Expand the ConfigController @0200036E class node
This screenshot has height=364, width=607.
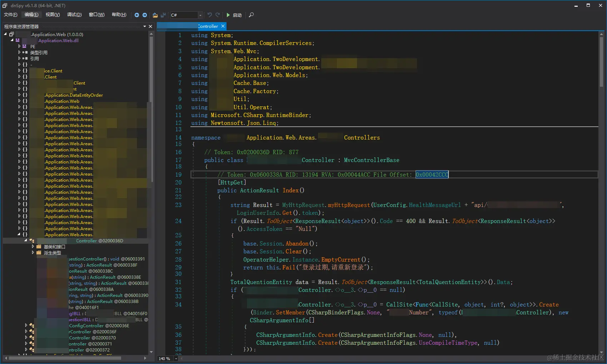[26, 325]
